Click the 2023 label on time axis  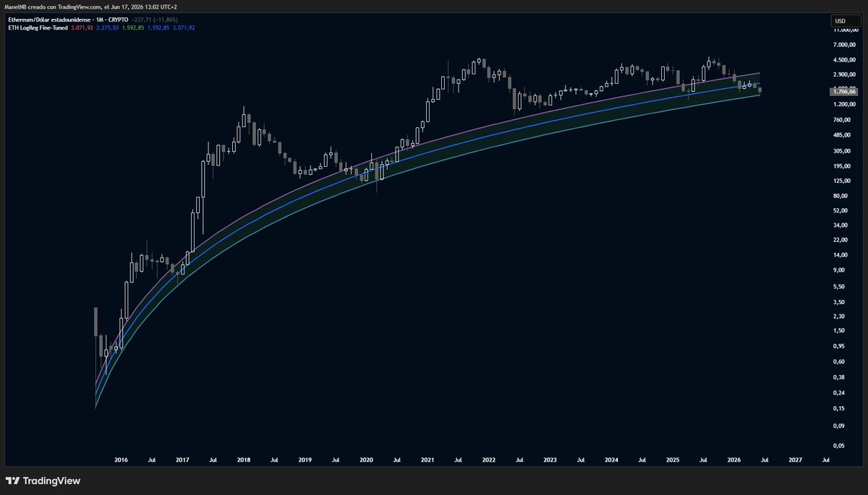click(x=550, y=459)
